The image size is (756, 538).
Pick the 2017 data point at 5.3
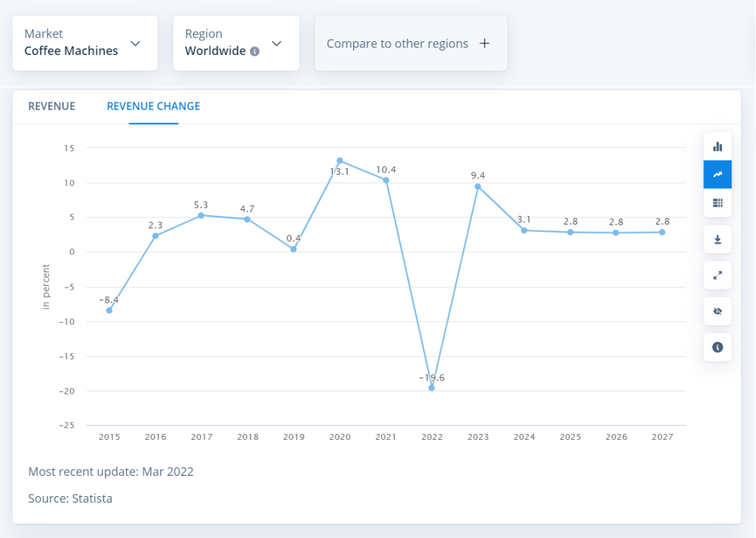coord(201,215)
